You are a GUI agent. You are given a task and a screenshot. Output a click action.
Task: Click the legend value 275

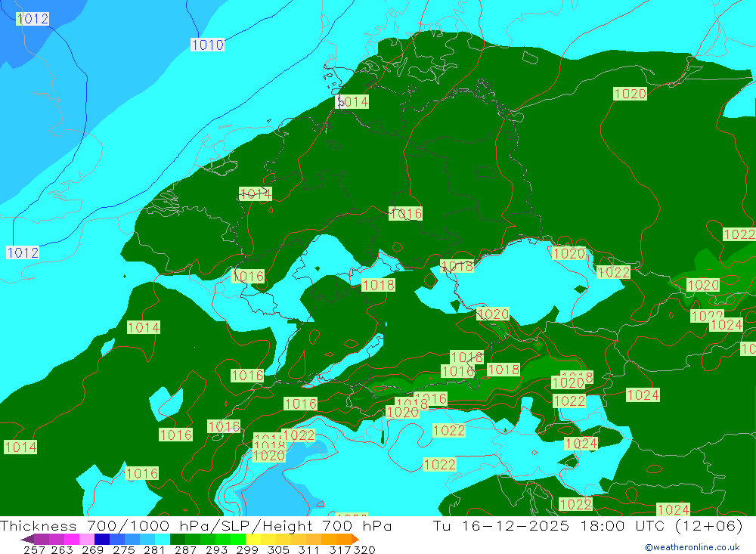click(124, 549)
